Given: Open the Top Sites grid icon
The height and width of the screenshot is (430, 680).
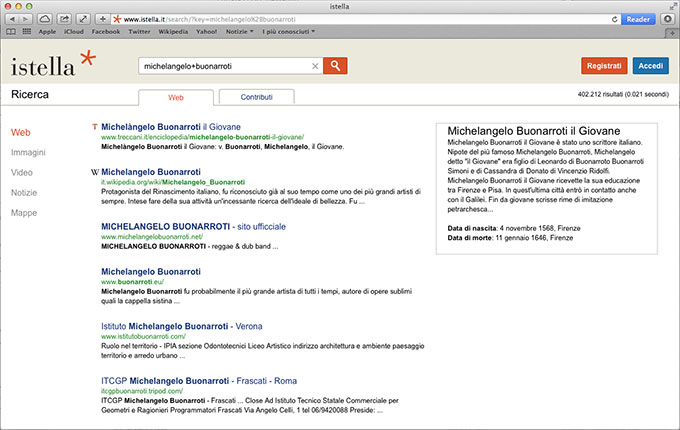Looking at the screenshot, I should 26,32.
